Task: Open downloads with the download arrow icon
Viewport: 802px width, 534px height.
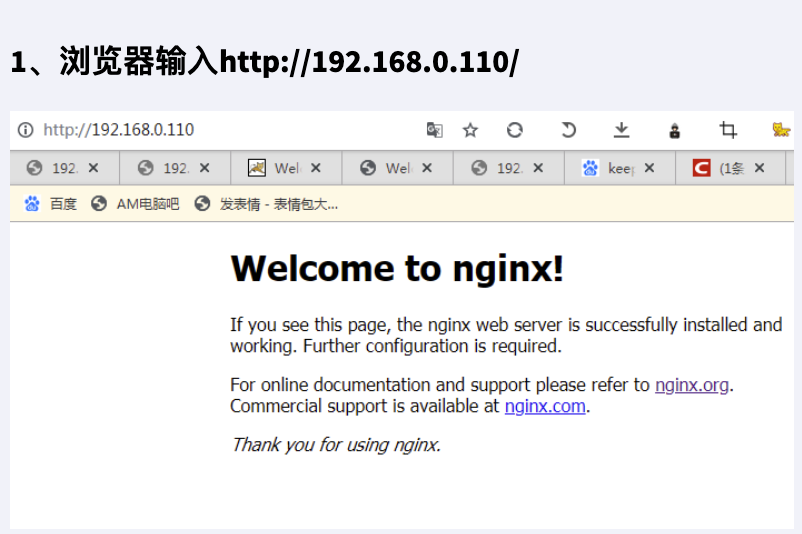Action: point(621,130)
